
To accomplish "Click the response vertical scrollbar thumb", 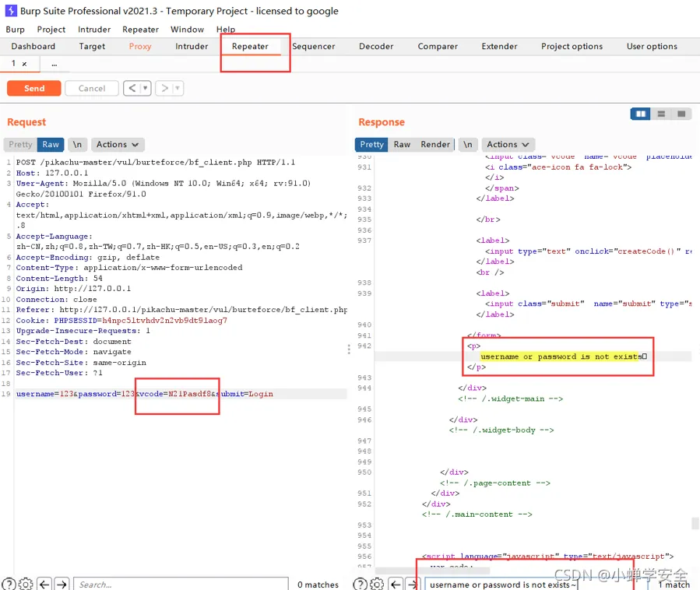I will click(x=695, y=522).
